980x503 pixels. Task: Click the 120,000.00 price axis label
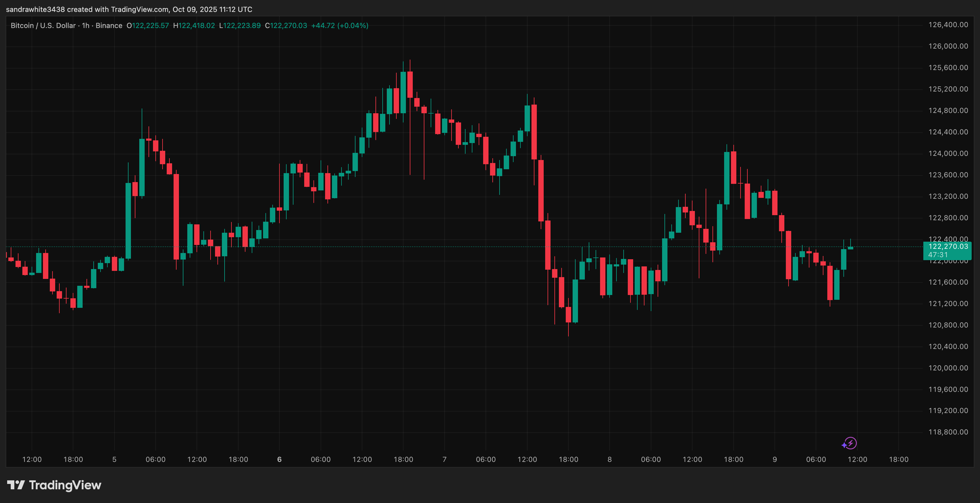[x=948, y=368]
